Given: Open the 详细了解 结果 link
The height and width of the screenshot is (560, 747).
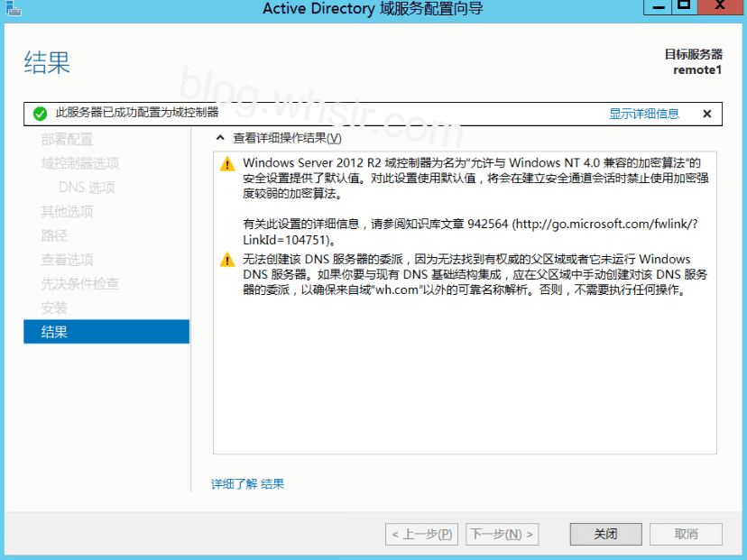Looking at the screenshot, I should coord(248,484).
